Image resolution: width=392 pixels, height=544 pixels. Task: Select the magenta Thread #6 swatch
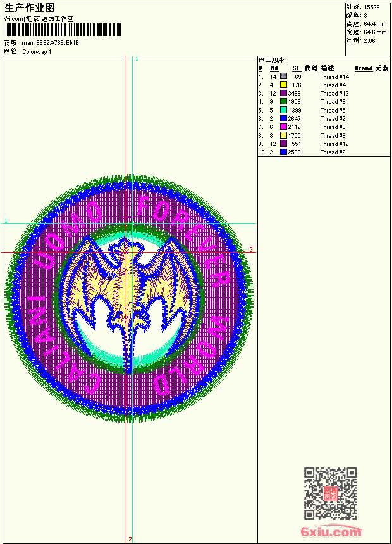tap(283, 127)
